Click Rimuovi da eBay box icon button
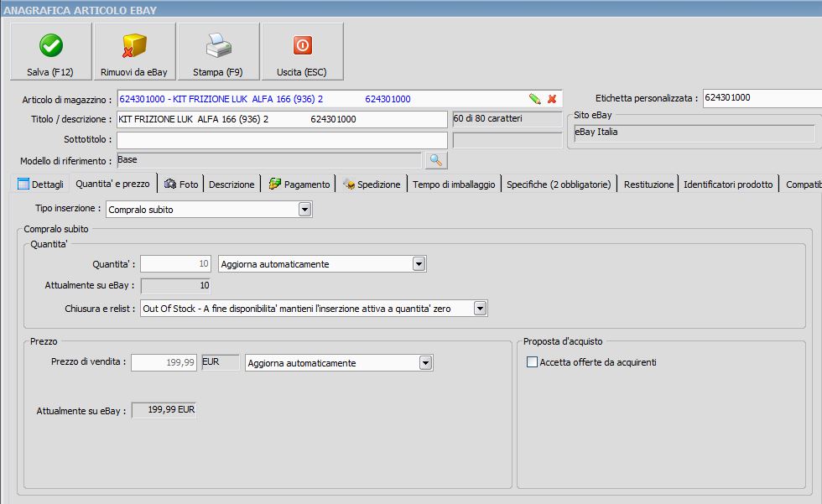This screenshot has width=822, height=504. (134, 51)
